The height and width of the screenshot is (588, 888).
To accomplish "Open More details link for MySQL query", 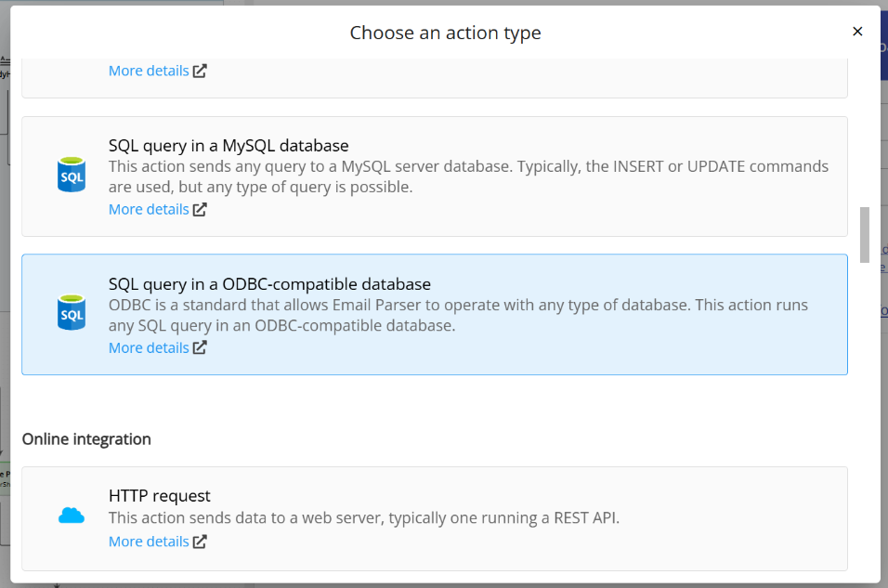I will (x=149, y=210).
